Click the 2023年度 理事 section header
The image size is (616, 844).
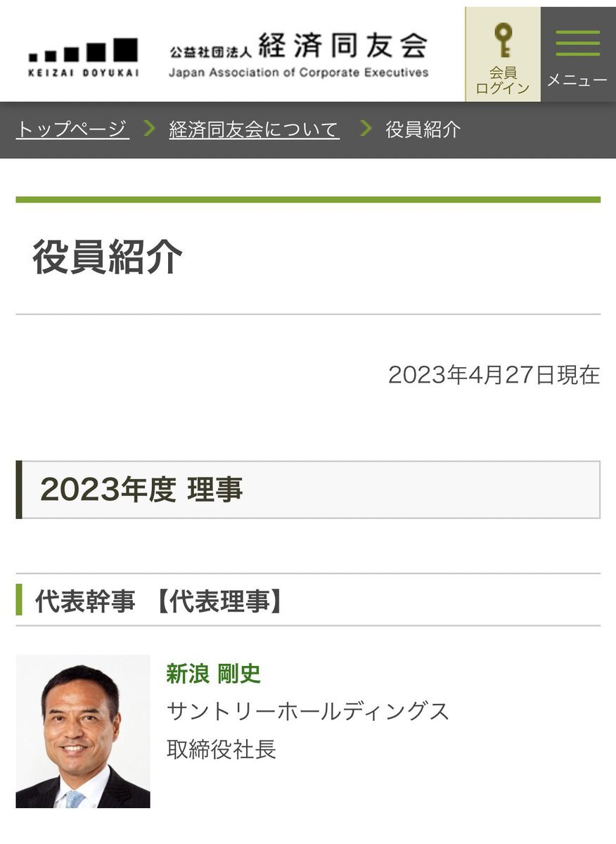pos(308,490)
